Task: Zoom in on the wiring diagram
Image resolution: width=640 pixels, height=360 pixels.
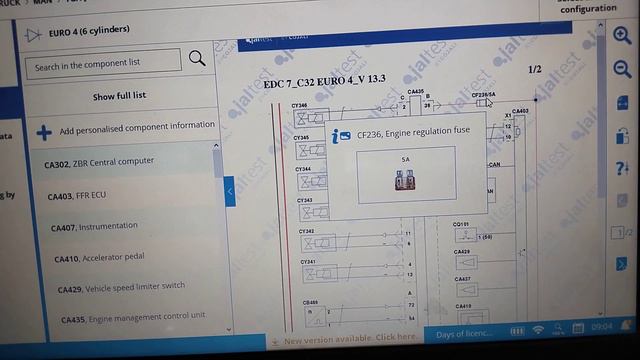Action: pyautogui.click(x=622, y=35)
